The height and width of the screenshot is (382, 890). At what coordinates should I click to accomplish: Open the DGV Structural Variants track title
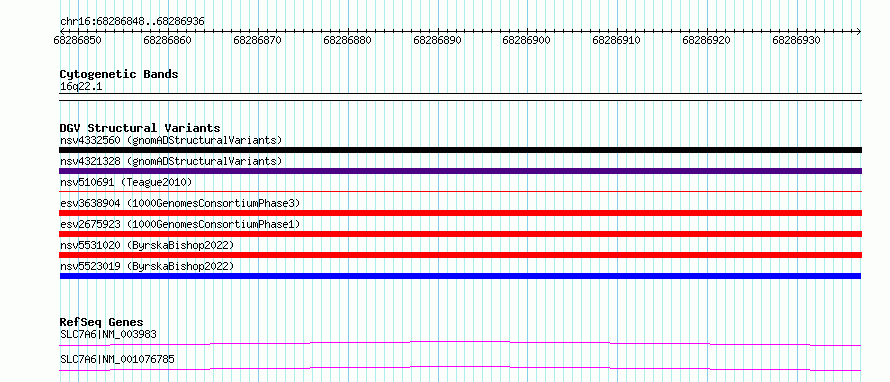tap(140, 128)
